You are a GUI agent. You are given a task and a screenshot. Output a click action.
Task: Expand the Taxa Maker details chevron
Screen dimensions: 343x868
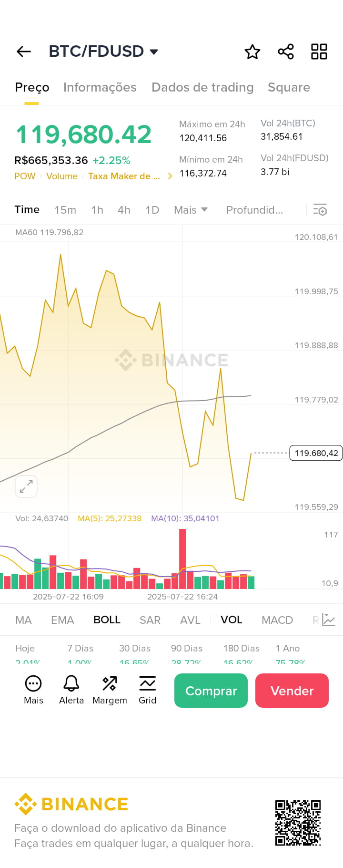click(170, 176)
